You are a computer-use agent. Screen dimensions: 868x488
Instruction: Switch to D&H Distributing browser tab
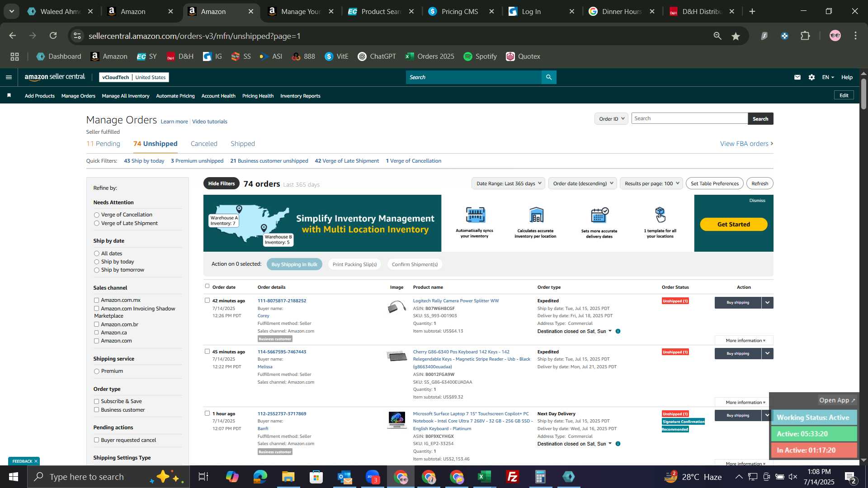click(x=702, y=11)
